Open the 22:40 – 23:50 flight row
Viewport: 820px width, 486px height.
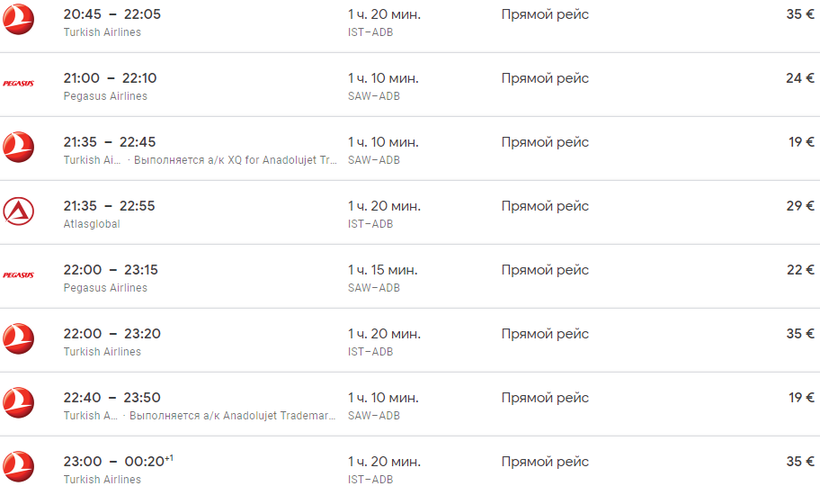click(x=110, y=398)
